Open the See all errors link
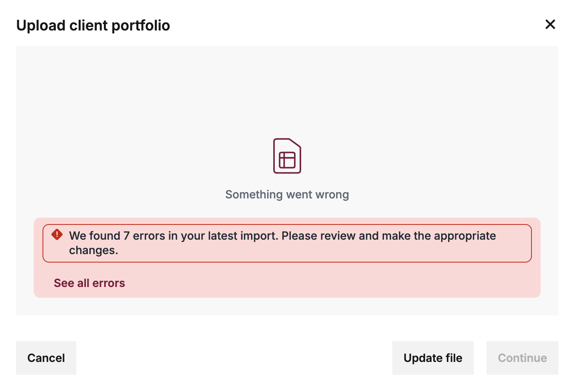The image size is (576, 392). (89, 283)
